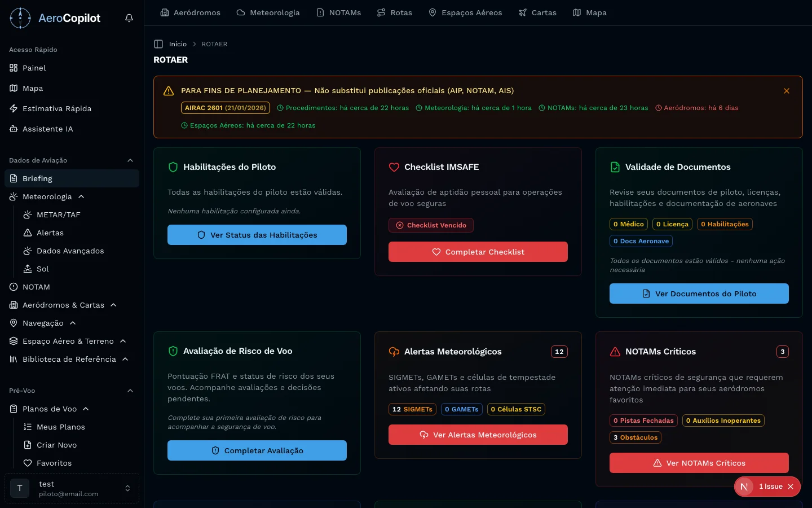812x508 pixels.
Task: Open Assistente IA from sidebar
Action: click(x=47, y=129)
